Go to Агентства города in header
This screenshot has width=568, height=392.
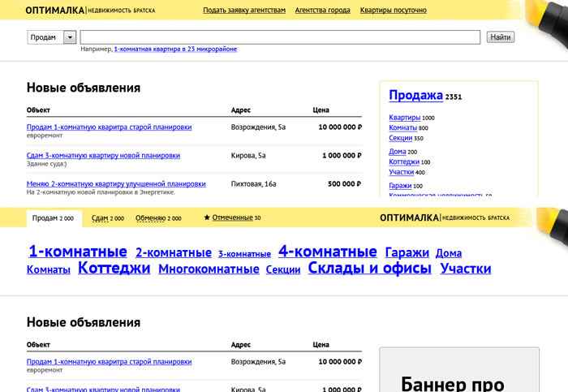[322, 11]
